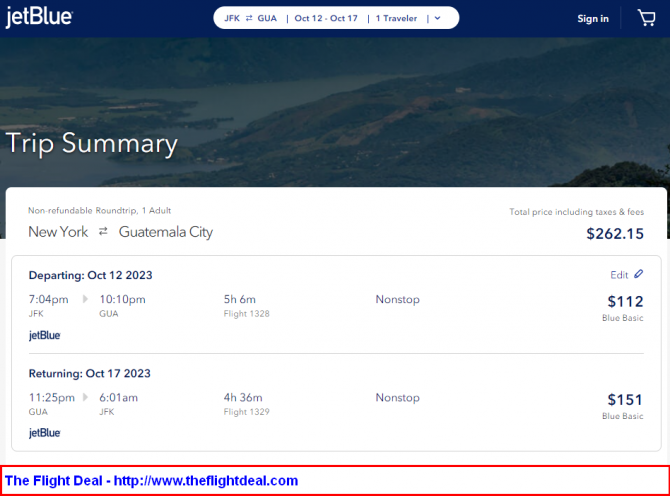Click the total price $262.15
Screen dimensions: 670x496
(615, 234)
